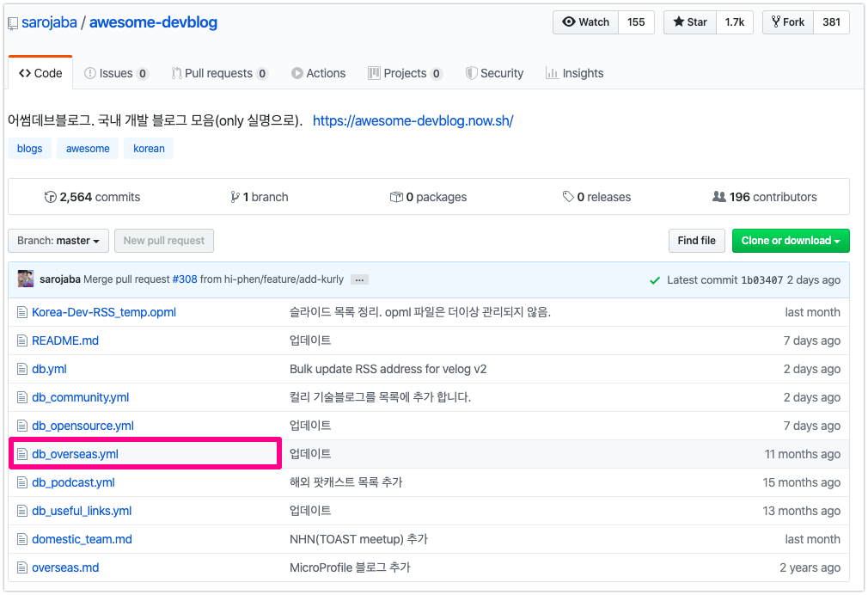
Task: Select the korean topic tag
Action: tap(149, 149)
